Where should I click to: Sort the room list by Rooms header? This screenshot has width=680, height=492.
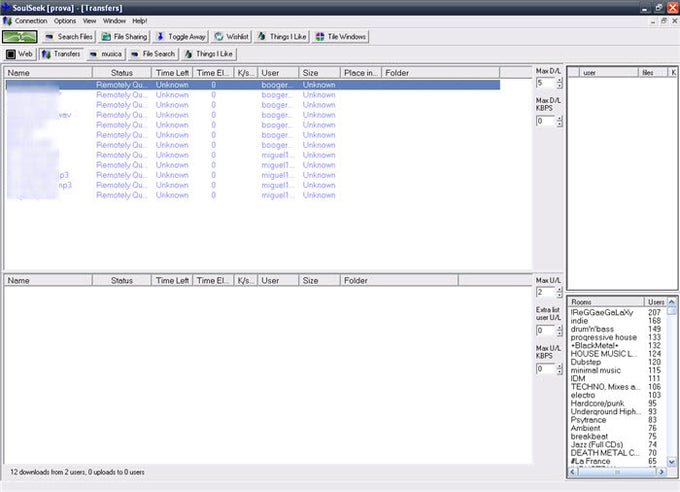coord(606,302)
